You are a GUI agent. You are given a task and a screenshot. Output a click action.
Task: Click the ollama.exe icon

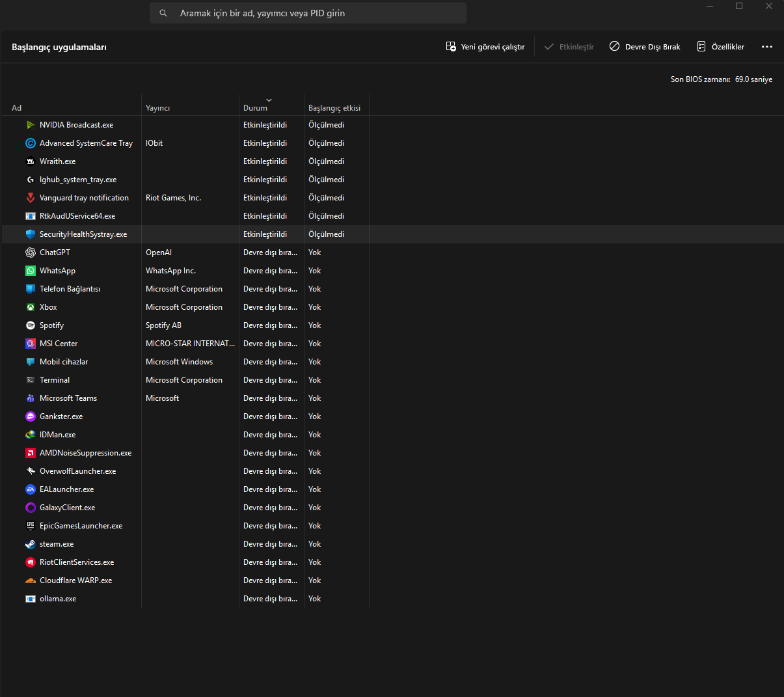coord(31,599)
